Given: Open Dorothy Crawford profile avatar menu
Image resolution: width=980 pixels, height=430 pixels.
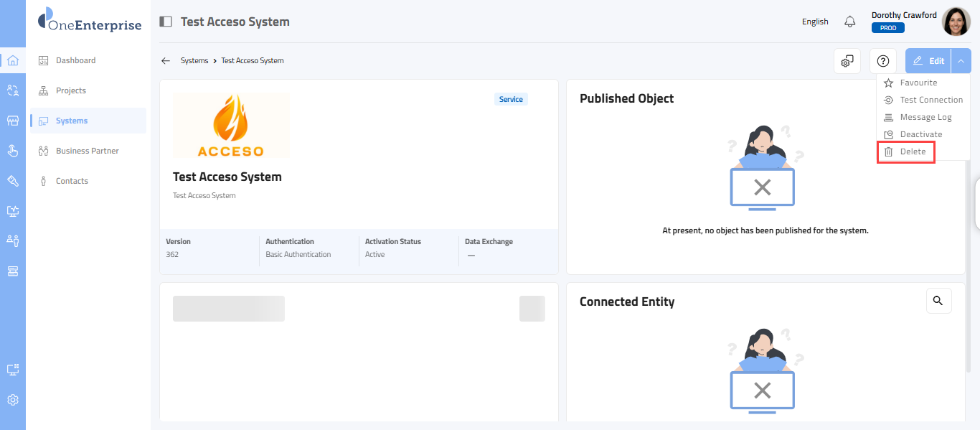Looking at the screenshot, I should [956, 22].
